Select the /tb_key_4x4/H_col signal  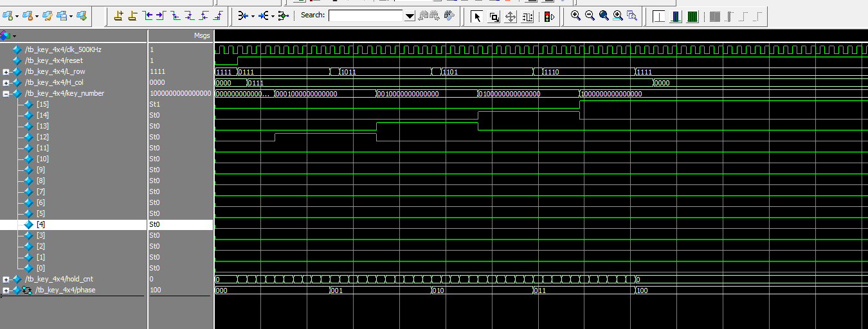pyautogui.click(x=55, y=82)
